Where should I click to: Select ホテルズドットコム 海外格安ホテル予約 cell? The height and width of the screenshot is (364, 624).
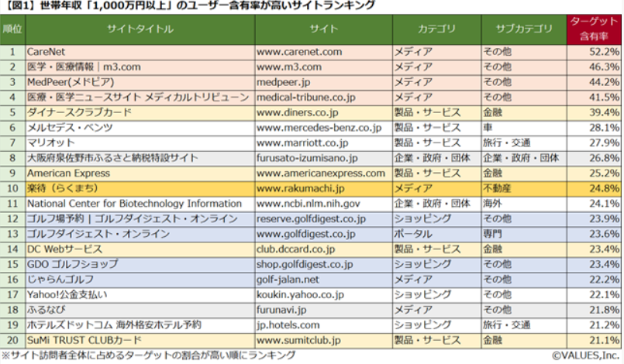click(140, 325)
